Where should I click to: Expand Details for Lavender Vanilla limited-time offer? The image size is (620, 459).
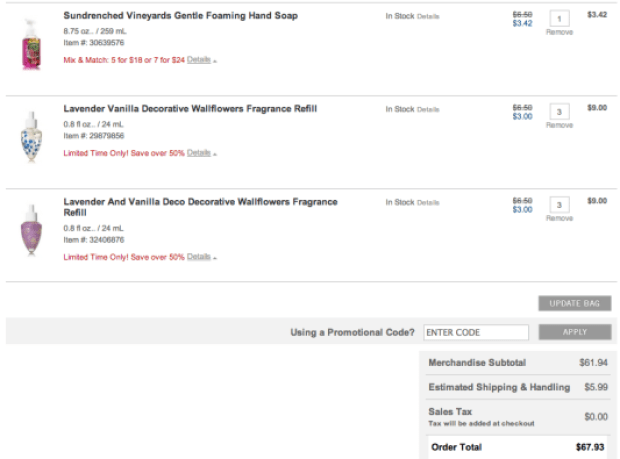tap(199, 153)
